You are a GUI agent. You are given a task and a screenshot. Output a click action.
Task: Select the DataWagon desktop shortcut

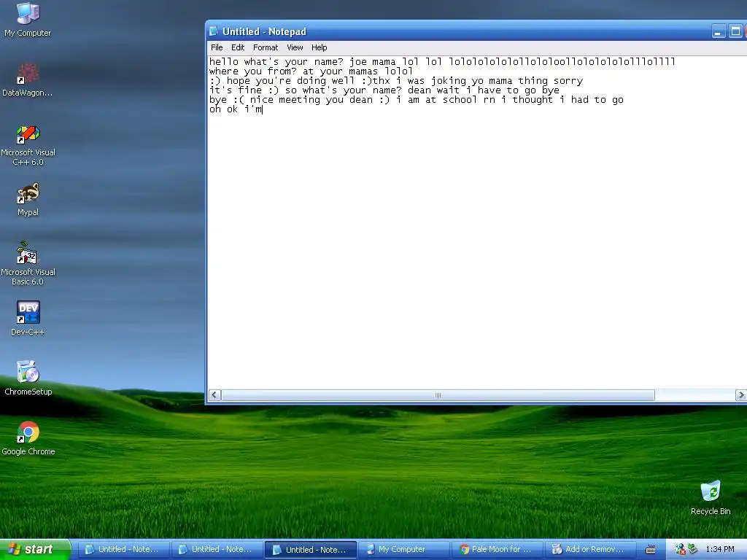pyautogui.click(x=28, y=80)
